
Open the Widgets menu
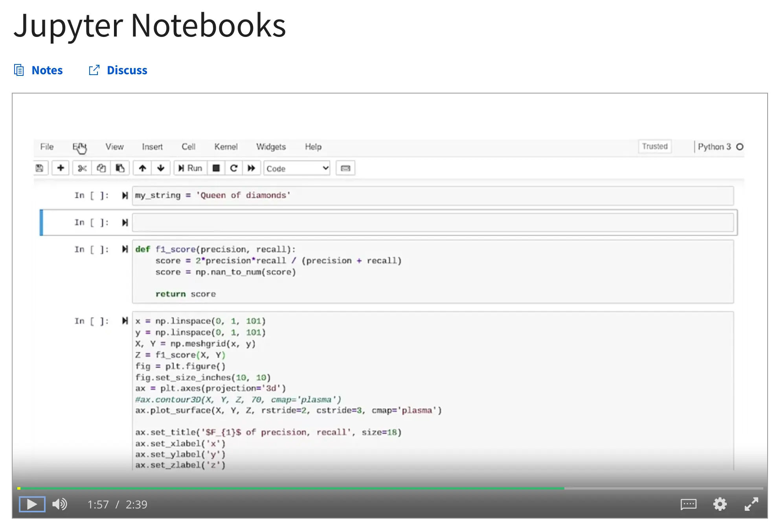[271, 147]
